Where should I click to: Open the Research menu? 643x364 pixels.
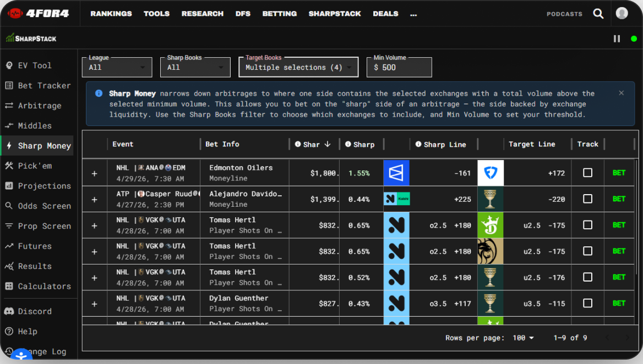[203, 14]
